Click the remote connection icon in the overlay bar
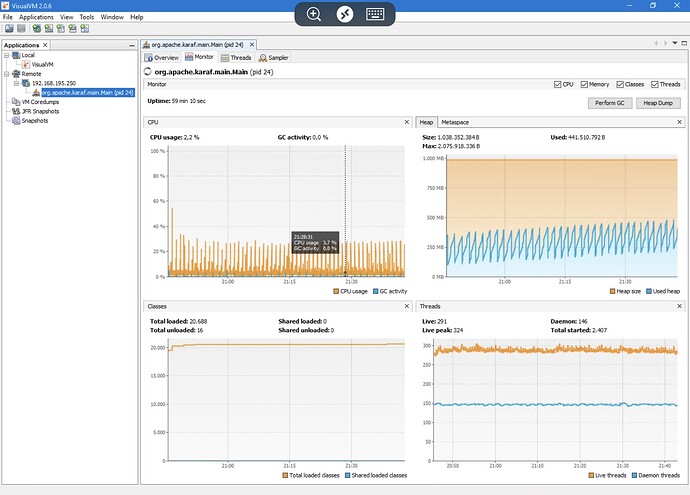The width and height of the screenshot is (690, 495). 344,14
